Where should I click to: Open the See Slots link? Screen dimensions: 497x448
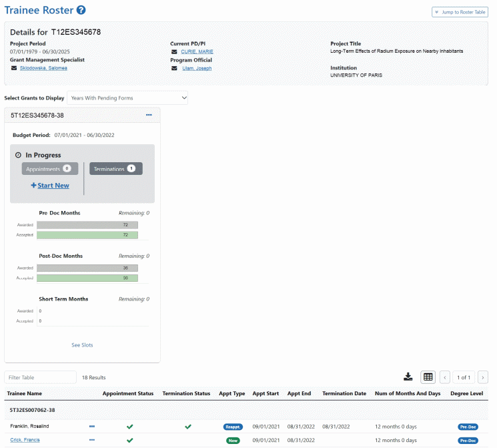pyautogui.click(x=82, y=345)
